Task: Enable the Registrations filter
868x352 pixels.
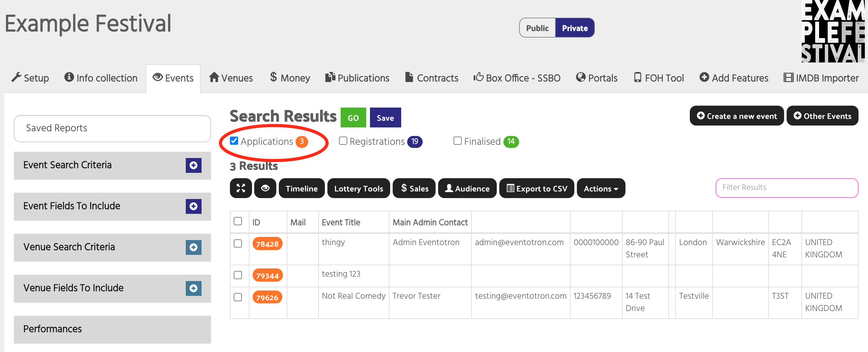Action: tap(343, 141)
